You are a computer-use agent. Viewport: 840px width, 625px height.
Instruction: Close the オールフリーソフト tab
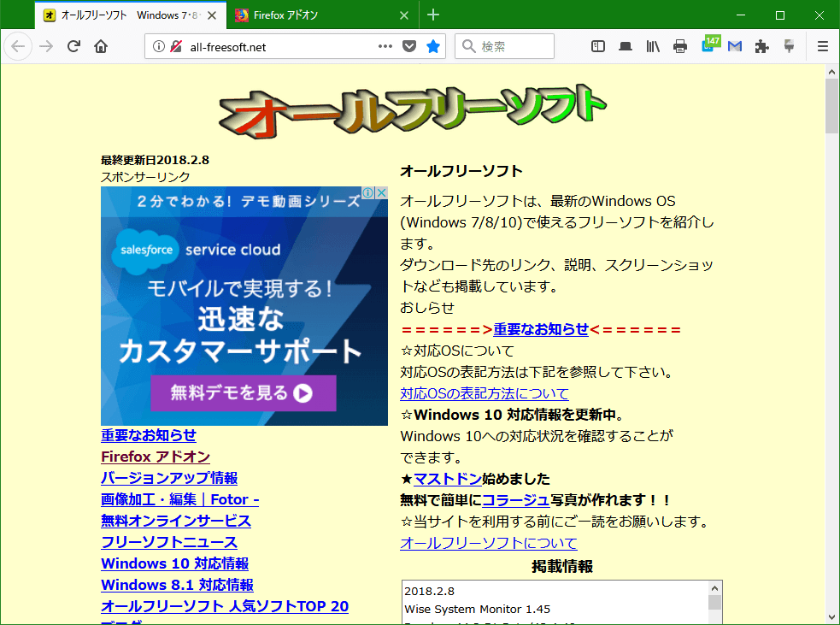click(212, 15)
